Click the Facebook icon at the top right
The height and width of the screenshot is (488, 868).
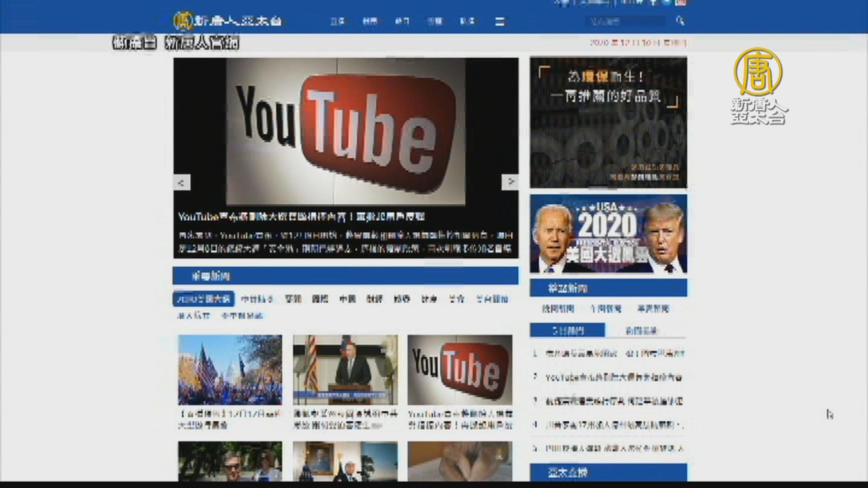click(x=652, y=2)
